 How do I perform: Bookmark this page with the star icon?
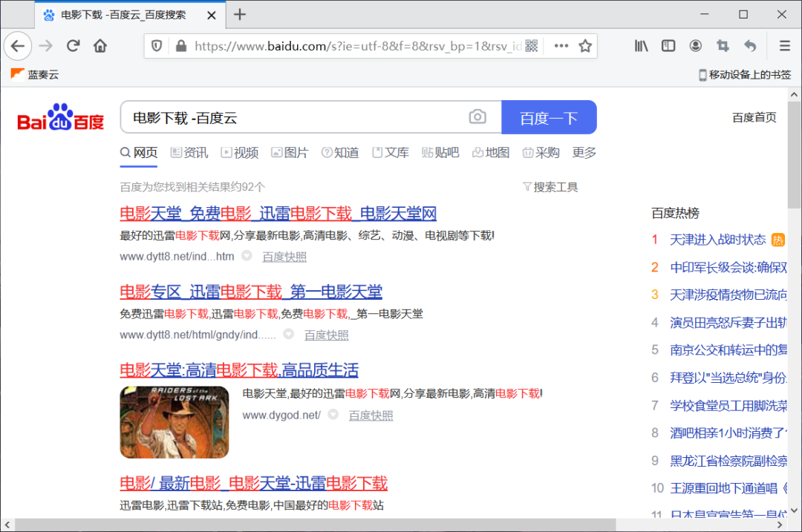[585, 45]
